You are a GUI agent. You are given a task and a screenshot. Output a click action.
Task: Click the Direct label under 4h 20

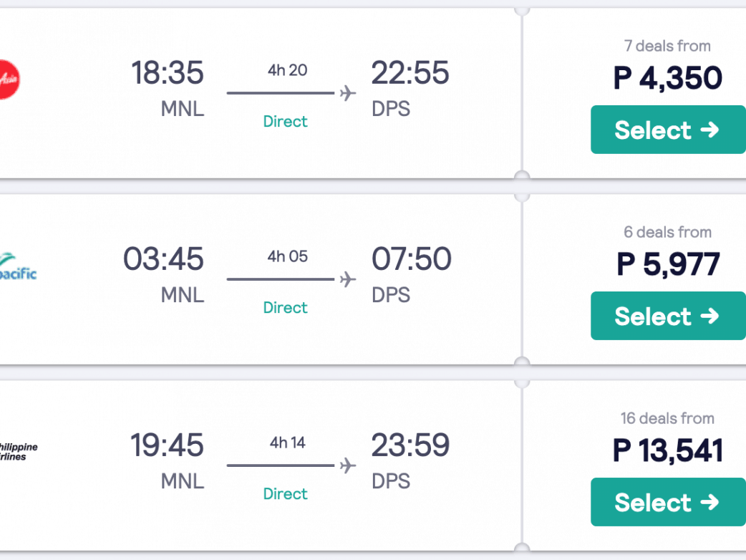pyautogui.click(x=285, y=122)
